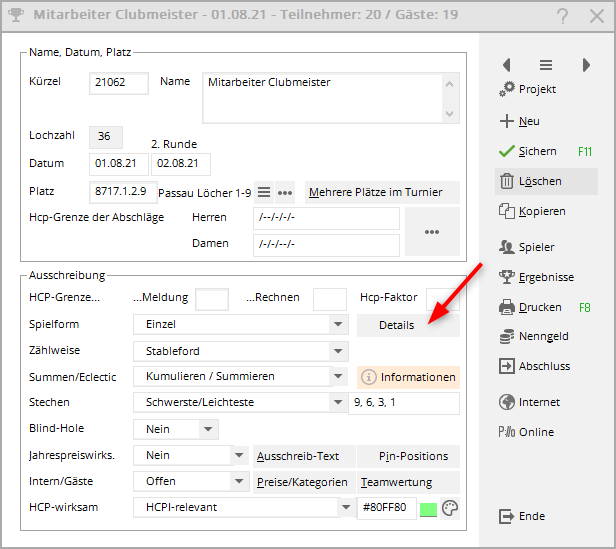Click the Kürzel input field
This screenshot has height=549, width=616.
click(119, 83)
